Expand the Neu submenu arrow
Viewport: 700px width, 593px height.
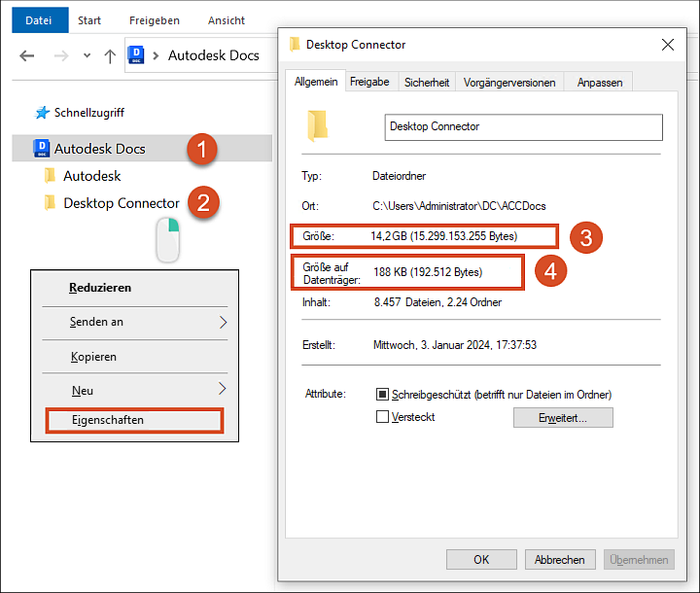pyautogui.click(x=222, y=389)
